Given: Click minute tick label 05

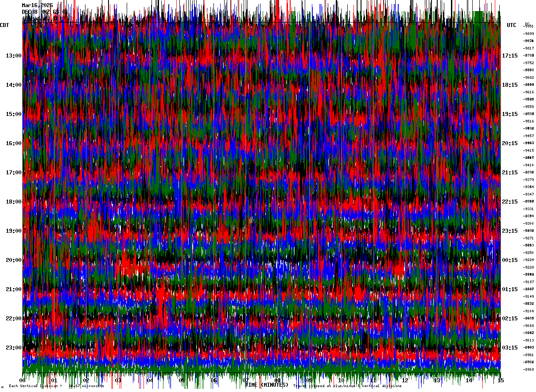Looking at the screenshot, I should (182, 380).
